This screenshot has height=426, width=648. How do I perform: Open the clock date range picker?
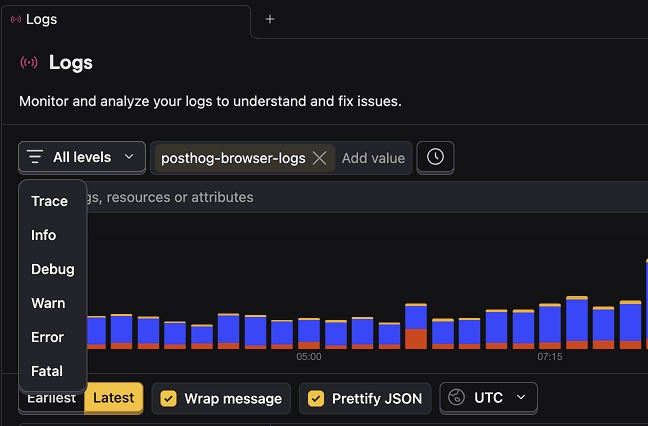[435, 157]
